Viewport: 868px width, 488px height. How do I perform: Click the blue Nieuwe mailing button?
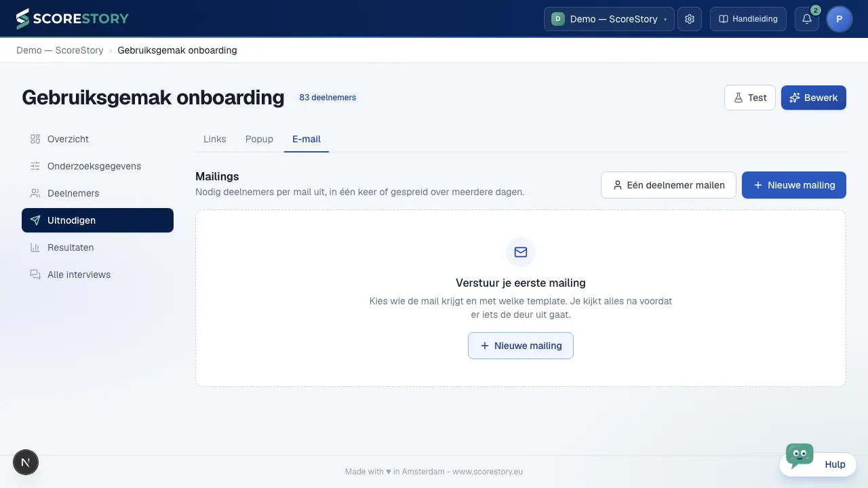[794, 185]
